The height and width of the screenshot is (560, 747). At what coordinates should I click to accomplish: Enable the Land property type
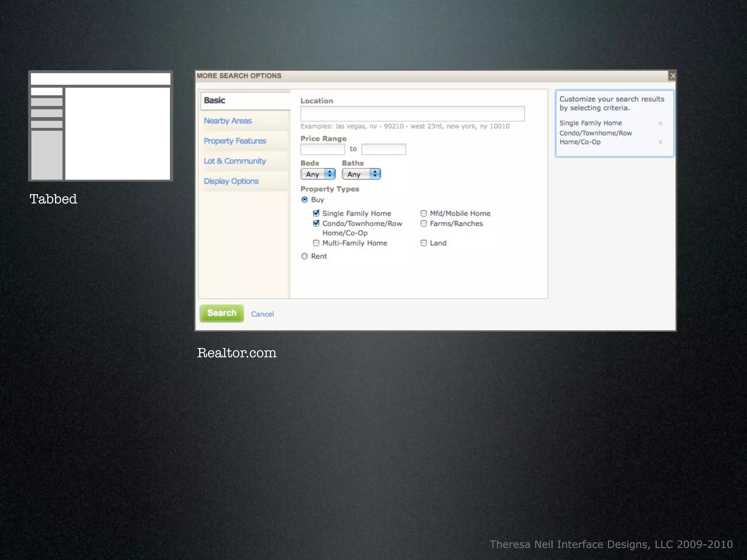pos(423,243)
